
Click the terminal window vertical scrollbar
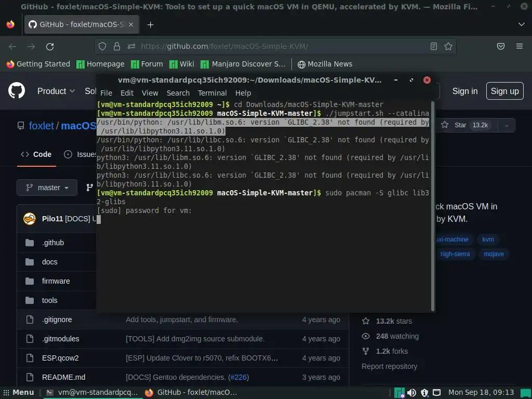pos(433,206)
